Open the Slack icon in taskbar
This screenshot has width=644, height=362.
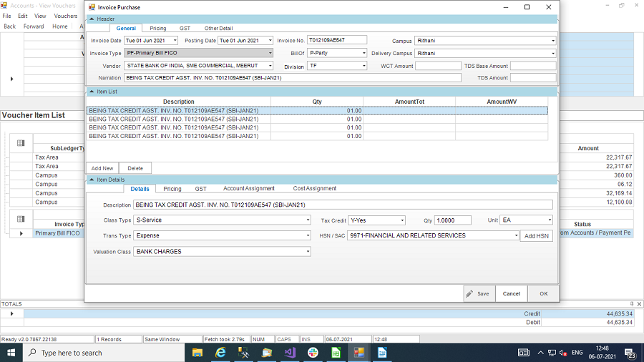pyautogui.click(x=313, y=353)
